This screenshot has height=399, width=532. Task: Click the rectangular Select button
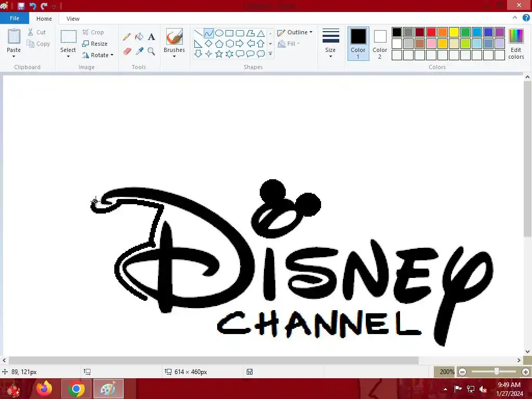pos(68,36)
